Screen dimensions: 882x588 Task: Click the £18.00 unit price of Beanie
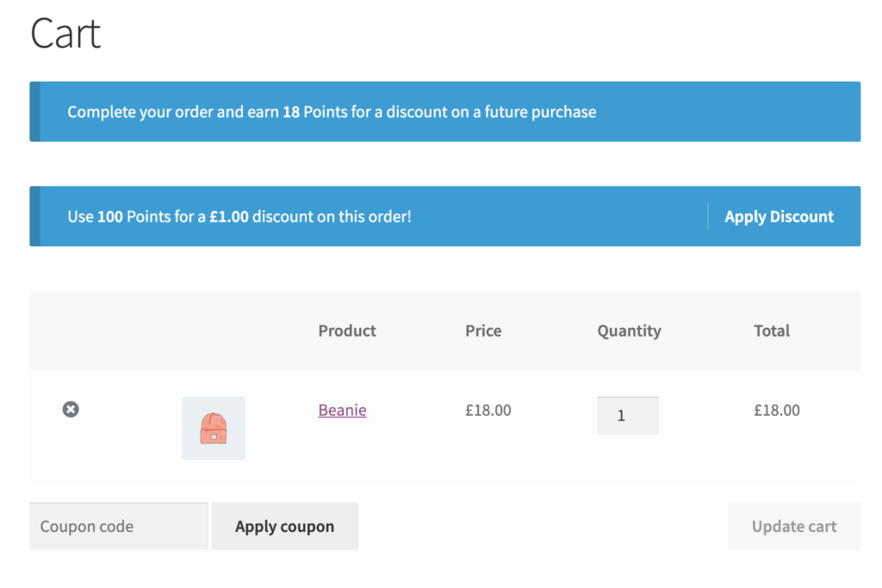pos(488,410)
